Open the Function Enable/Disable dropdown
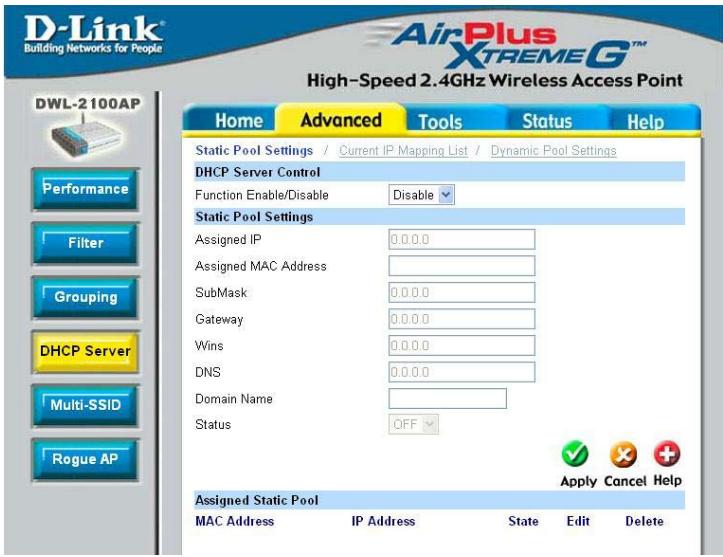723x557 pixels. tap(421, 195)
